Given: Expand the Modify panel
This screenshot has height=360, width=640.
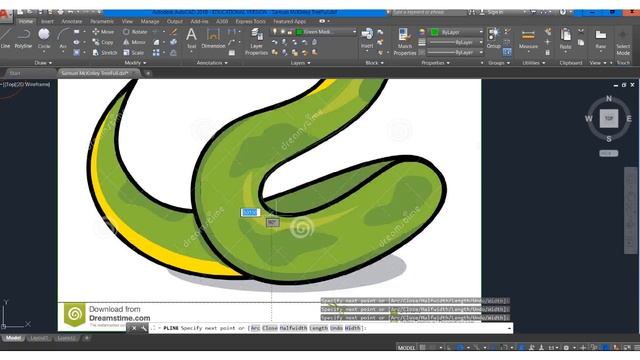Looking at the screenshot, I should (x=135, y=63).
